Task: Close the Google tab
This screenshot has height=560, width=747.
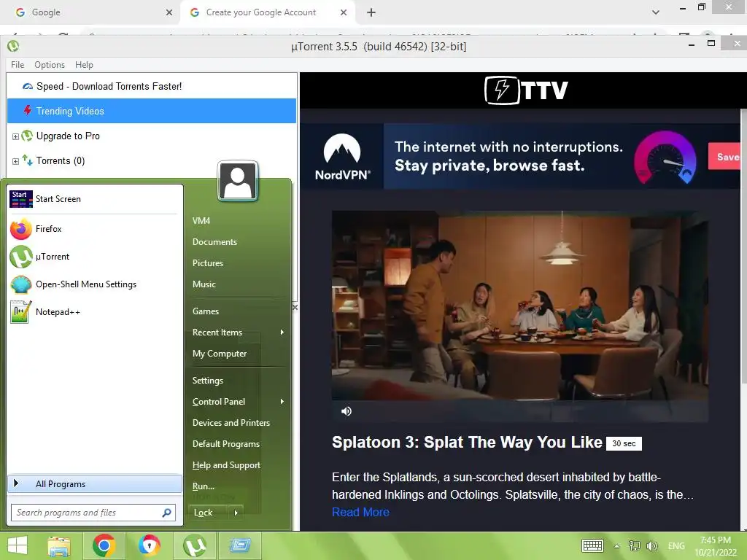Action: coord(169,12)
